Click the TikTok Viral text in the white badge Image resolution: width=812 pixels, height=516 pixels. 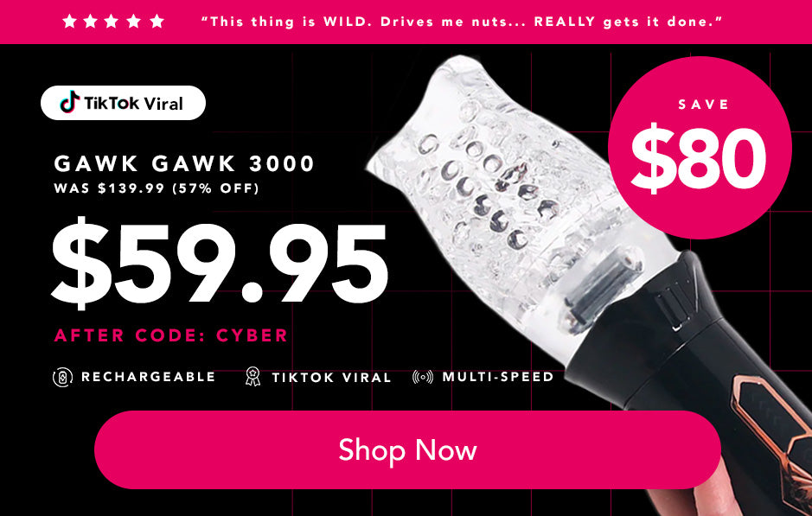point(134,104)
